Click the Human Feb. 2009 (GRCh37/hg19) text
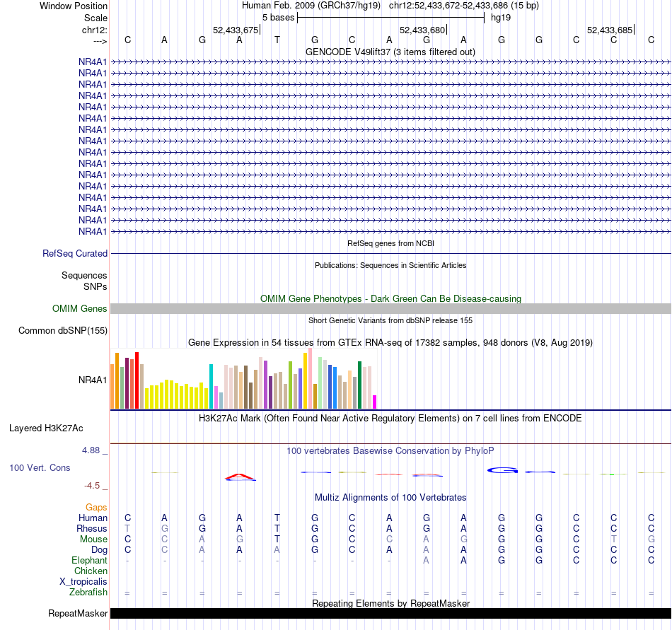This screenshot has height=630, width=672. coord(311,6)
